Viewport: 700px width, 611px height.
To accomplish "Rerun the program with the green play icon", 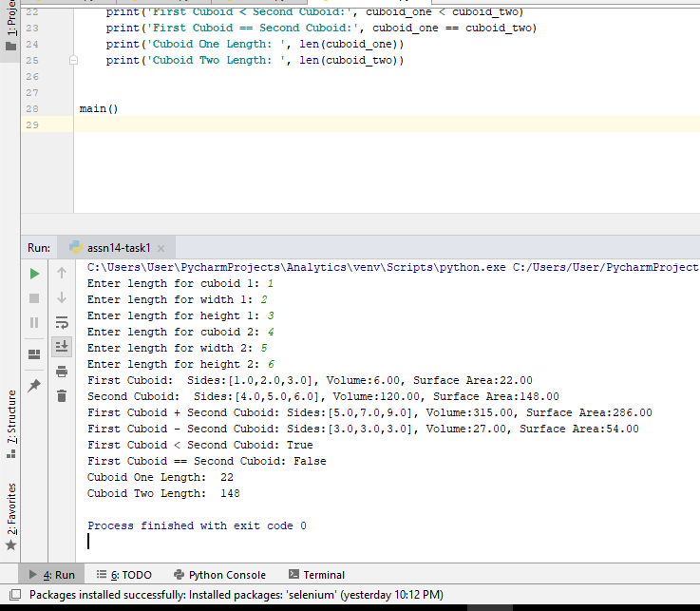I will pyautogui.click(x=34, y=274).
